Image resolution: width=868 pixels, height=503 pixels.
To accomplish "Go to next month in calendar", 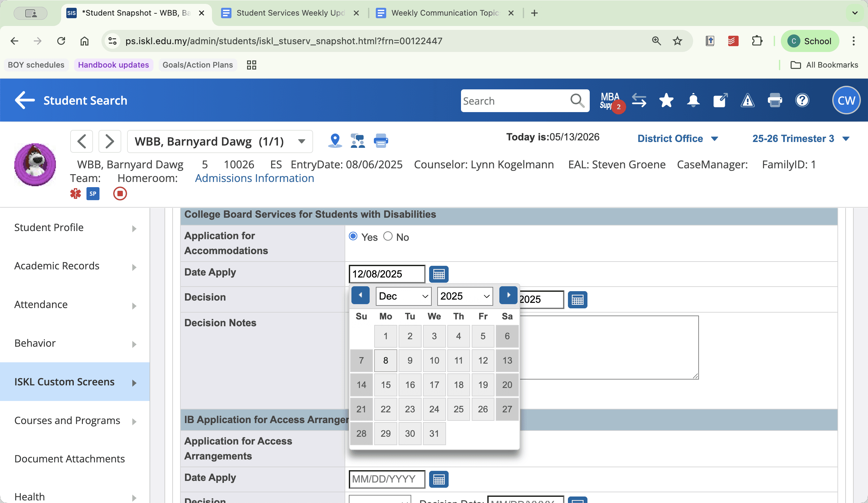I will point(508,295).
